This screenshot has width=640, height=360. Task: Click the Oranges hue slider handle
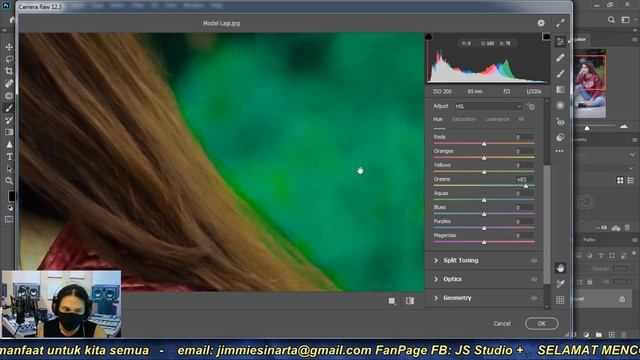pyautogui.click(x=484, y=158)
